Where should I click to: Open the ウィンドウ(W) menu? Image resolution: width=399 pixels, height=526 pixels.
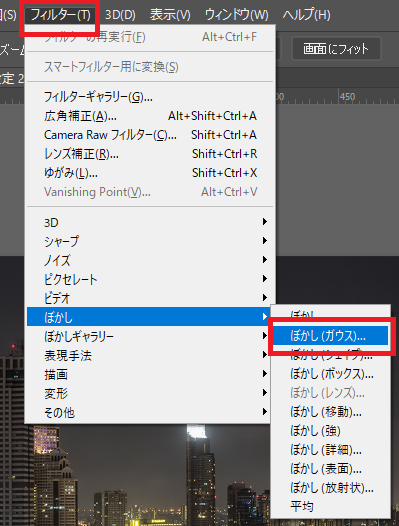(237, 15)
